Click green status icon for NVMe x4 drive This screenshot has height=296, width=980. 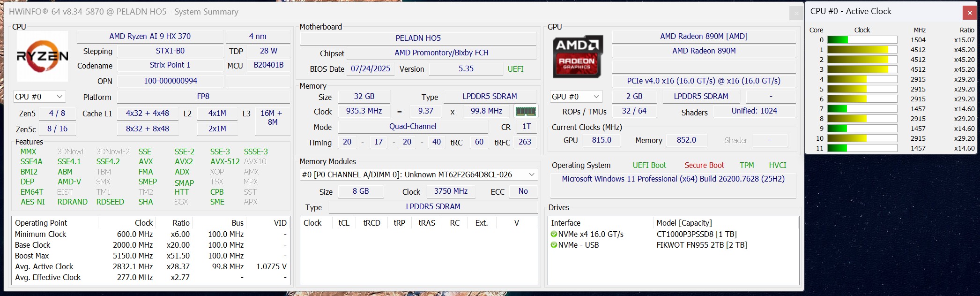554,234
